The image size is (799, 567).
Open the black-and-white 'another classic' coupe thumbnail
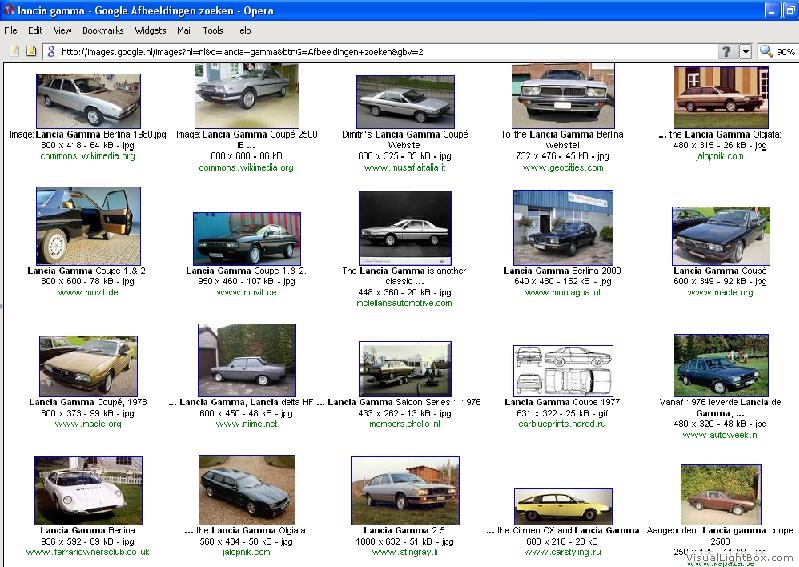(x=405, y=228)
